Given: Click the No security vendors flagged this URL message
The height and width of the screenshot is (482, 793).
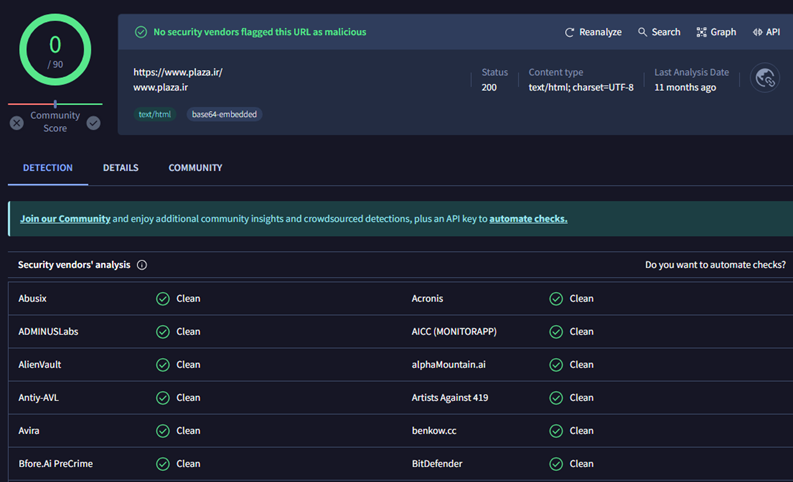Looking at the screenshot, I should pos(260,32).
